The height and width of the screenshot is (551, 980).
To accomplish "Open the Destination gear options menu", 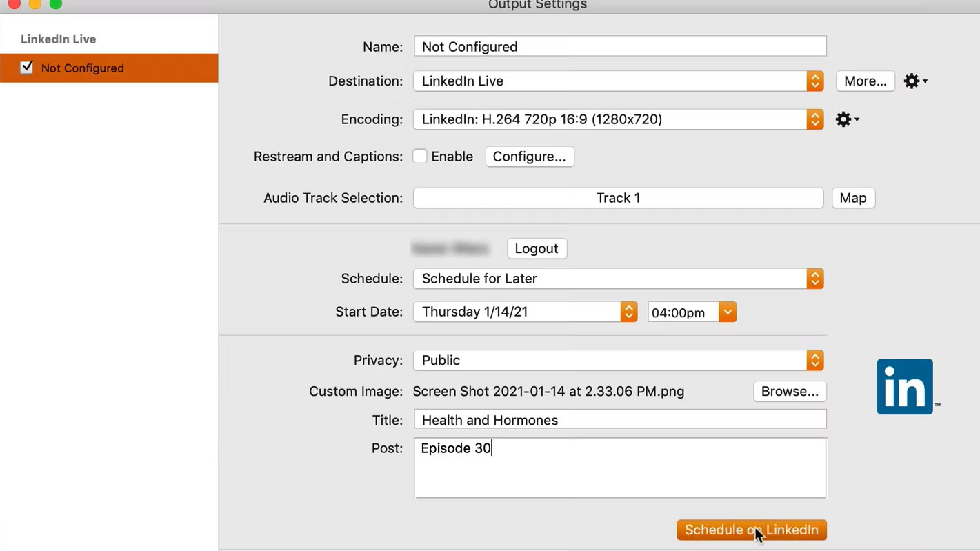I will click(916, 81).
